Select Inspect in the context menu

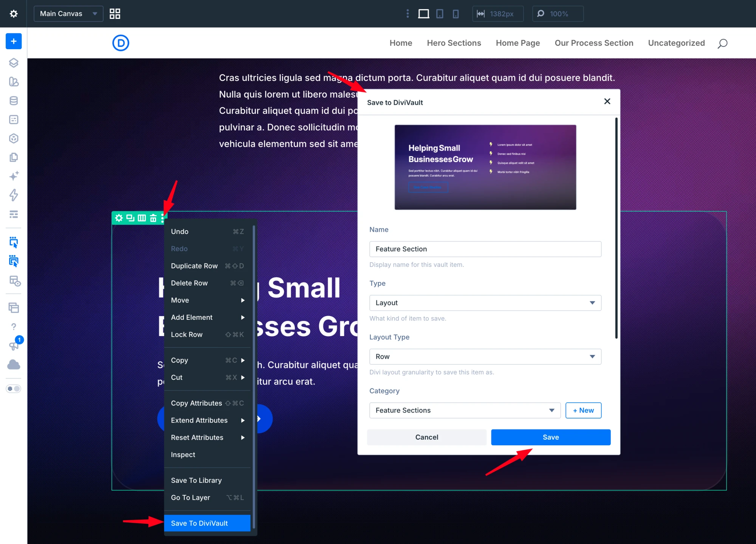(207, 454)
